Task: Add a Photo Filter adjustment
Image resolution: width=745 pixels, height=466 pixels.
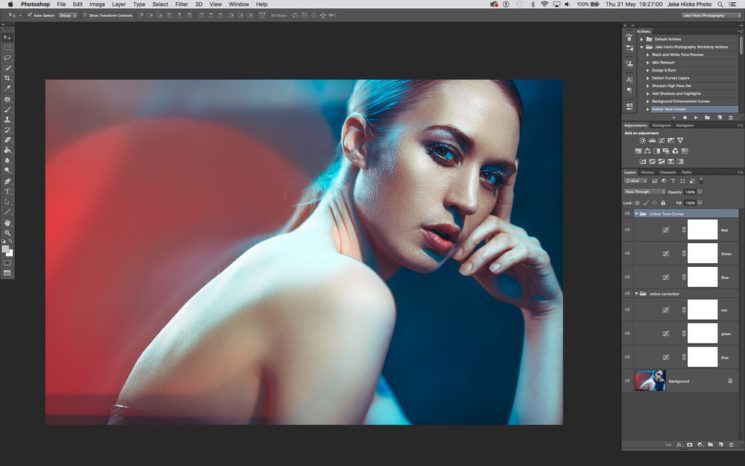Action: pos(666,151)
